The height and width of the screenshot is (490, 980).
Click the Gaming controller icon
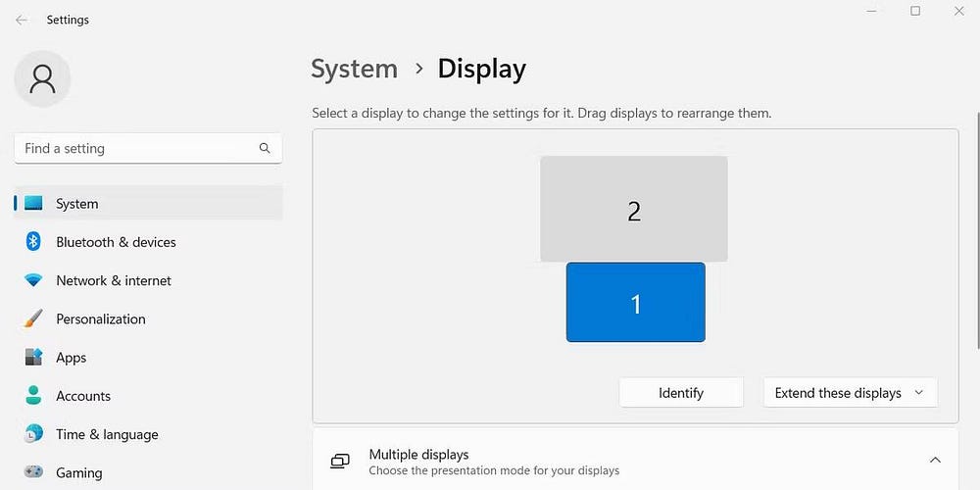click(x=33, y=471)
